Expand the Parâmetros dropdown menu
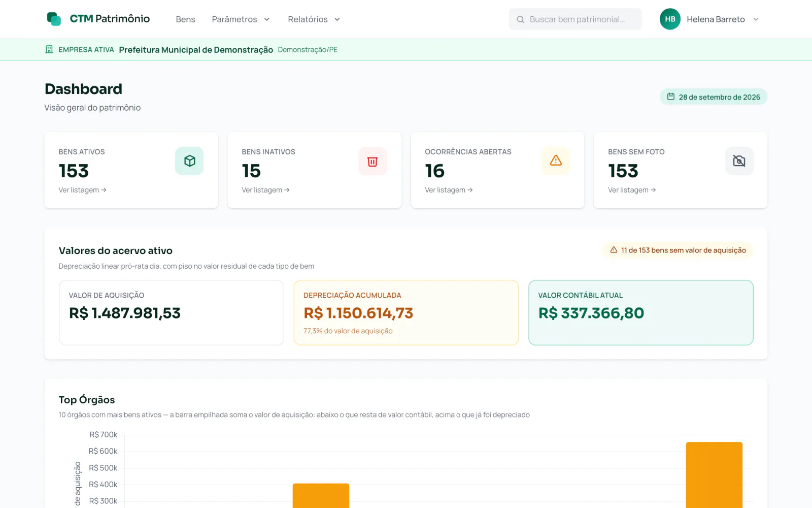812x508 pixels. [241, 19]
